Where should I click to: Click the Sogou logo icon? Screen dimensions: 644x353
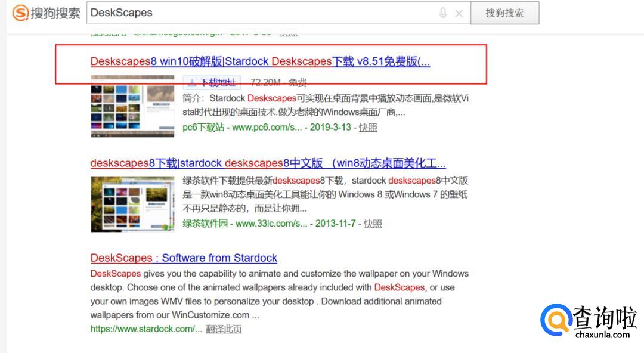click(20, 13)
